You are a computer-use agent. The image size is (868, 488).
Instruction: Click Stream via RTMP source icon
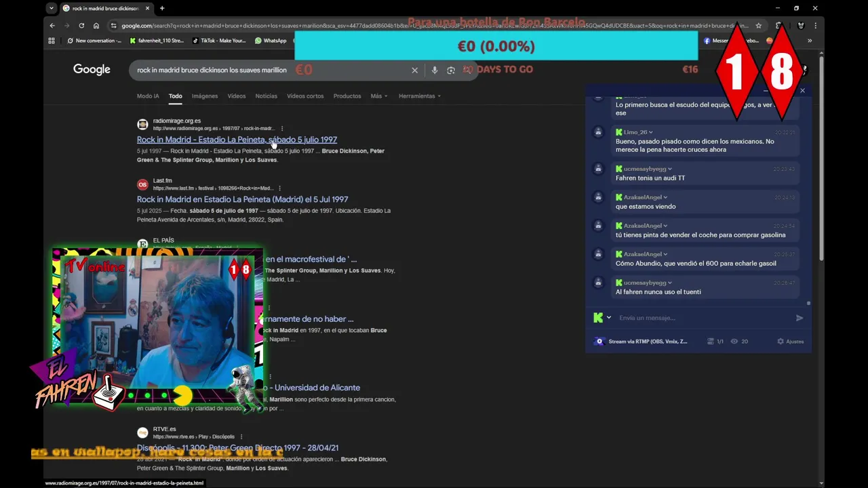pyautogui.click(x=599, y=342)
